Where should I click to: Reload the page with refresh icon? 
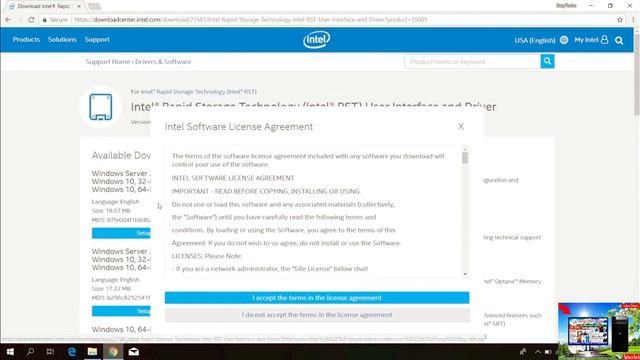(31, 20)
